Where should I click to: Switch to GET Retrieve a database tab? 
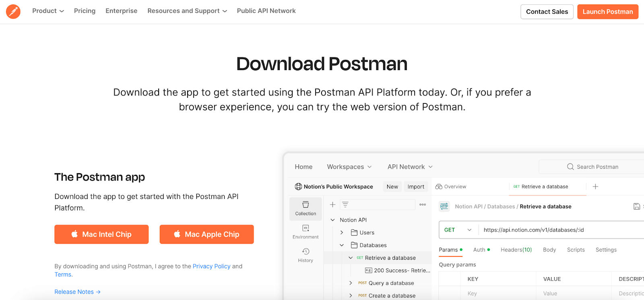(x=541, y=186)
